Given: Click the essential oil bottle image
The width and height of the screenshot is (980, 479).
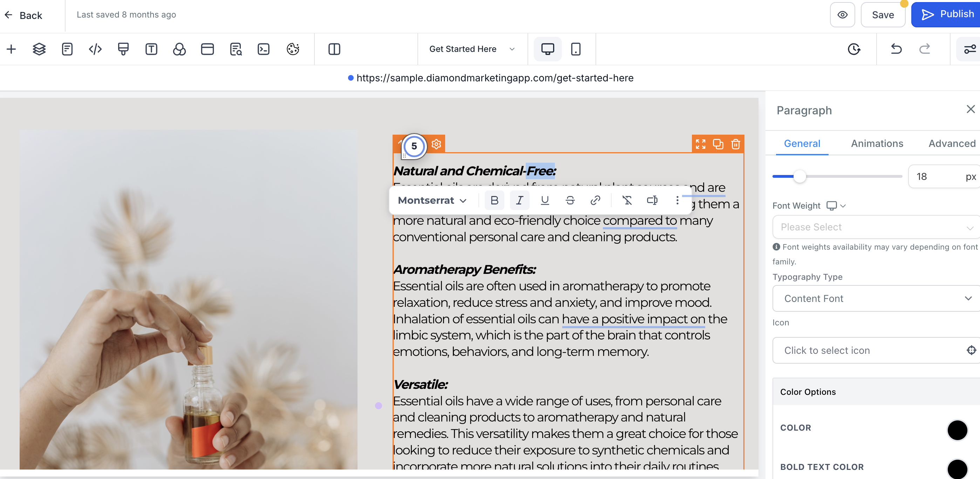Looking at the screenshot, I should 188,299.
